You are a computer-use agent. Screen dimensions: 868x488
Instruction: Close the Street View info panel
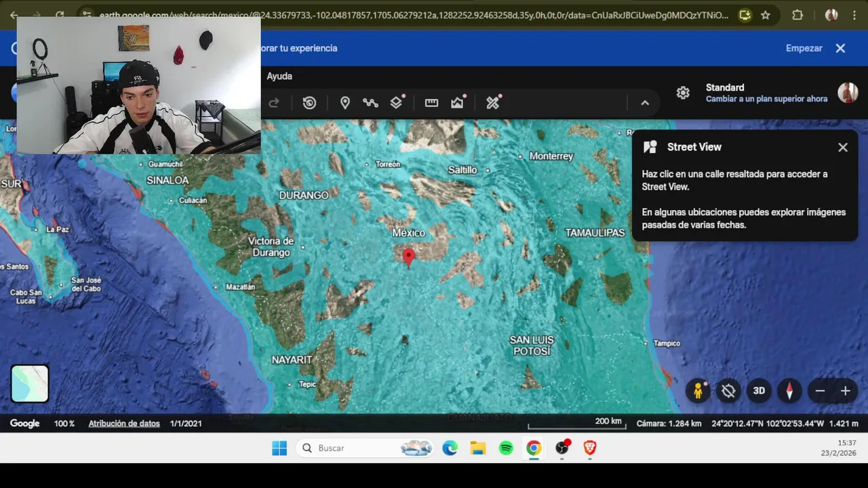pos(843,147)
